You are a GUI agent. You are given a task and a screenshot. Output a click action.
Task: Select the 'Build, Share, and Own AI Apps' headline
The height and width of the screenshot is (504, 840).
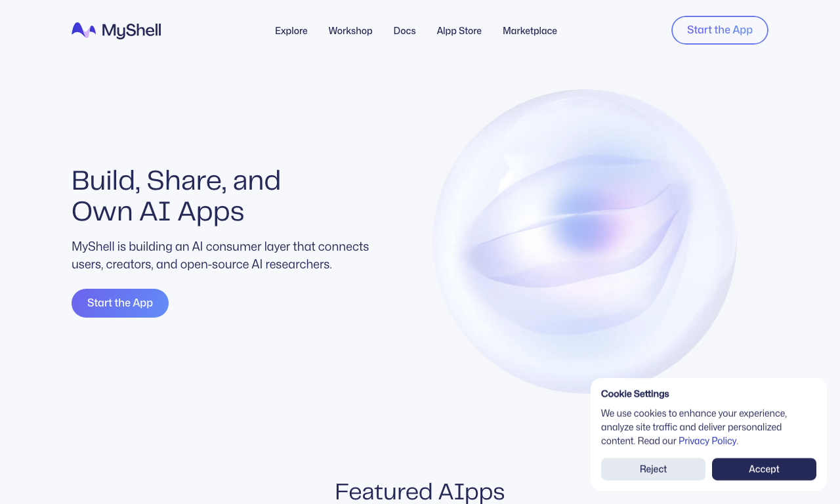point(177,196)
